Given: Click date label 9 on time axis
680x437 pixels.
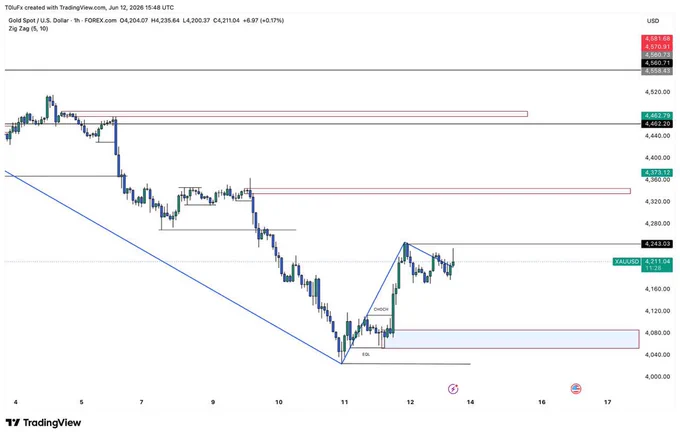Looking at the screenshot, I should [x=213, y=402].
